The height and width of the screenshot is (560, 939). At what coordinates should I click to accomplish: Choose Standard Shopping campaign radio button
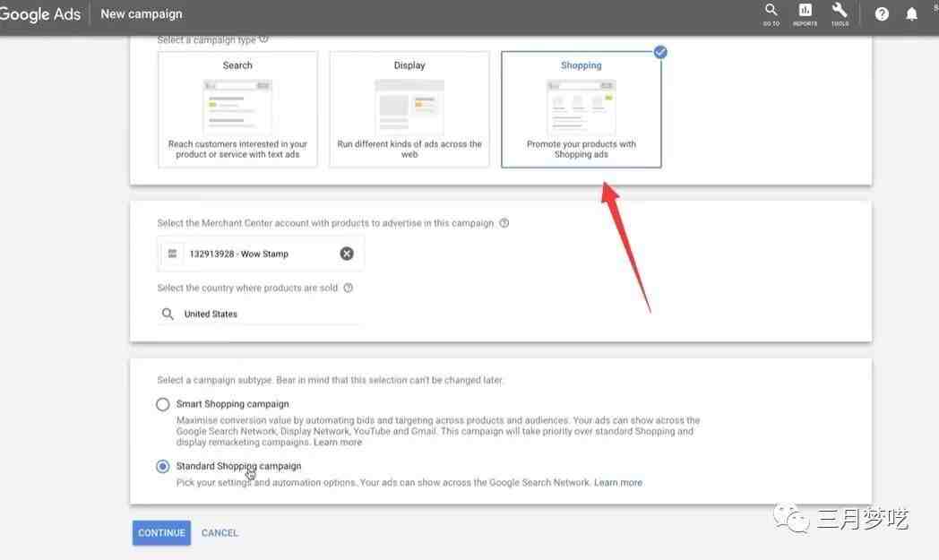pos(162,466)
